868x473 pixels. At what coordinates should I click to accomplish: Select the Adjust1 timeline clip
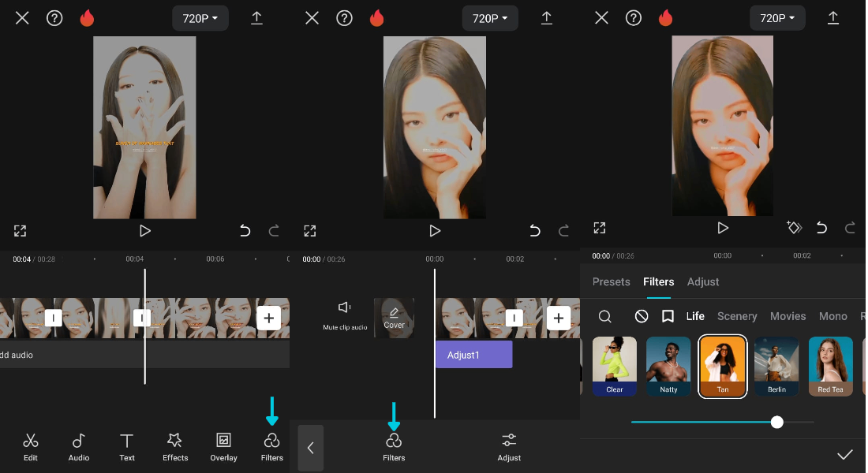[x=474, y=355]
